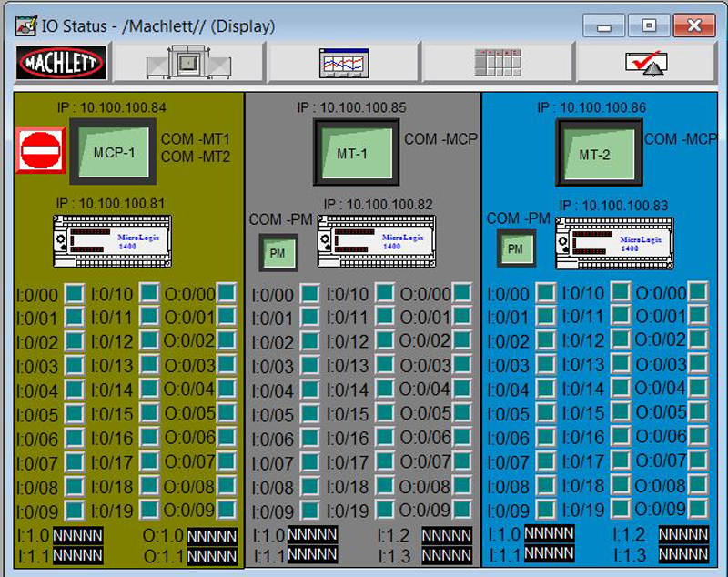Click I:1.2 NNNNN value in gray panel
The width and height of the screenshot is (728, 577).
(447, 535)
